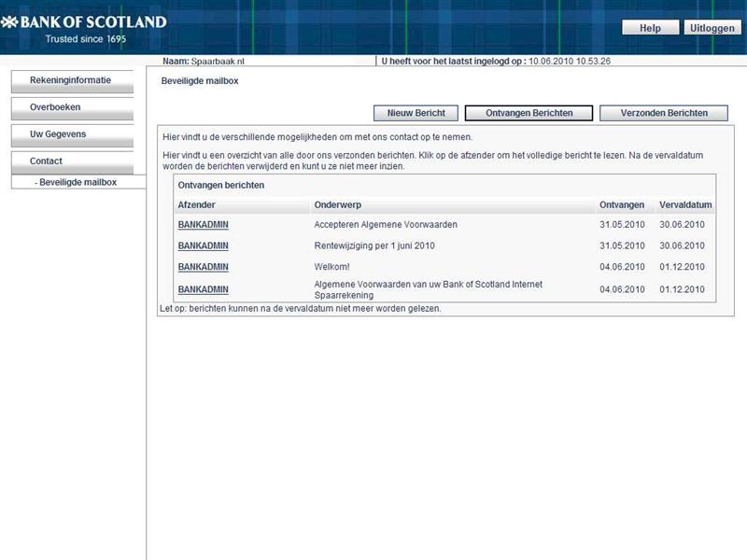Click expiry date of Welkom! message
The height and width of the screenshot is (560, 747).
coord(682,267)
